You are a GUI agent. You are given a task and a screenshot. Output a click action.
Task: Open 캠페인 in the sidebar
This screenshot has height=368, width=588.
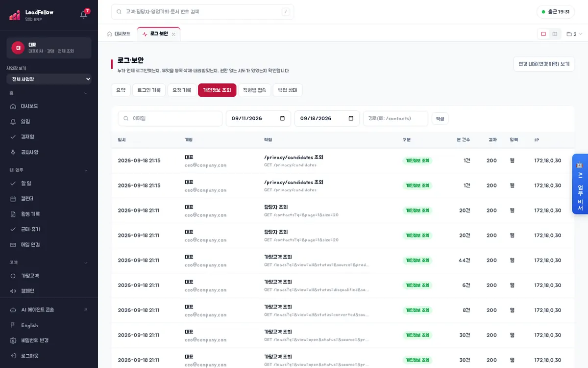(49, 291)
